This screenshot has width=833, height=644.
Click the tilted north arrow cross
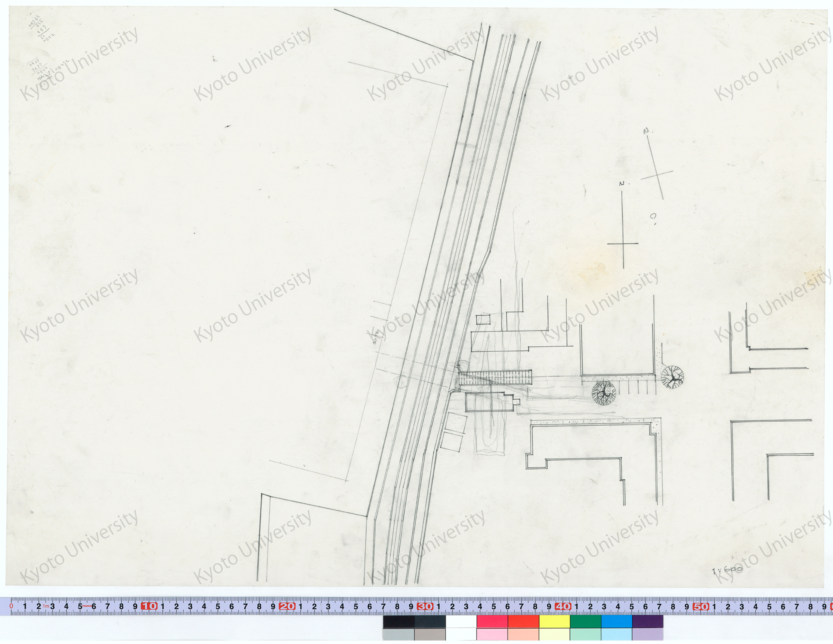[x=657, y=175]
